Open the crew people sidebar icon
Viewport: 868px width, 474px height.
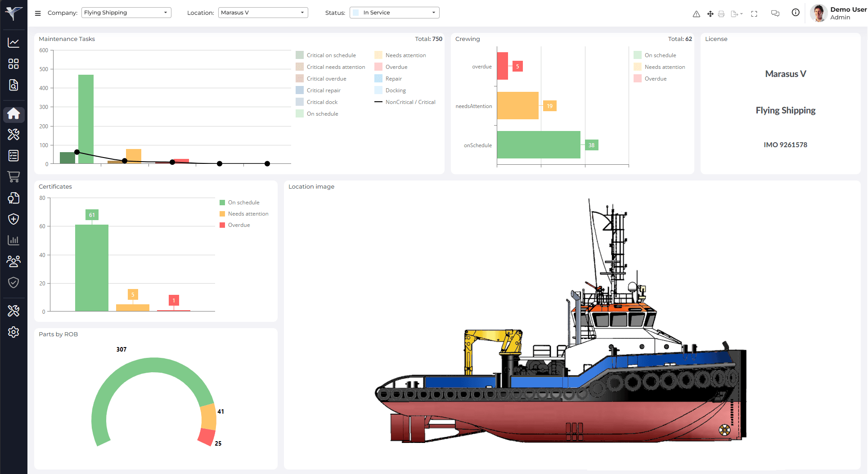click(x=13, y=261)
